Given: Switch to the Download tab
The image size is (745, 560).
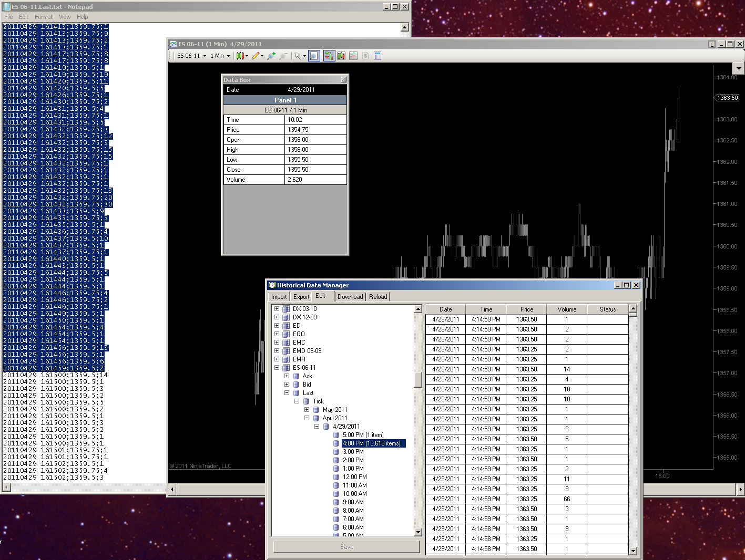Looking at the screenshot, I should click(x=350, y=297).
